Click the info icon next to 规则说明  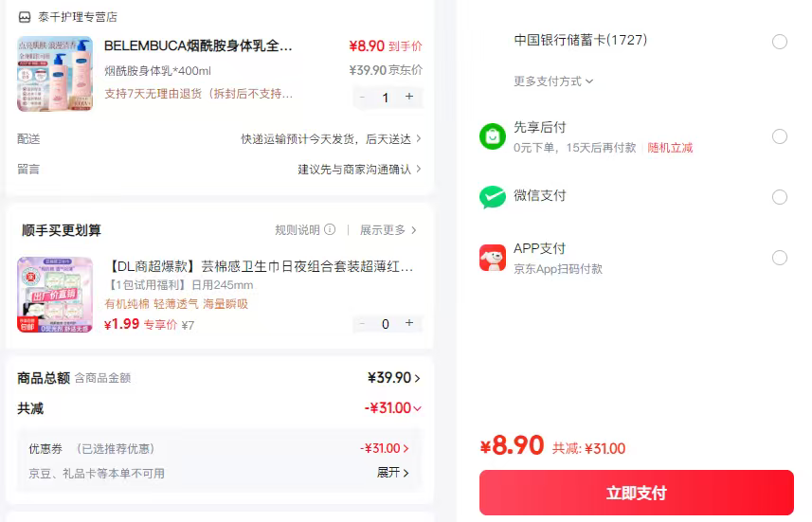click(x=330, y=230)
